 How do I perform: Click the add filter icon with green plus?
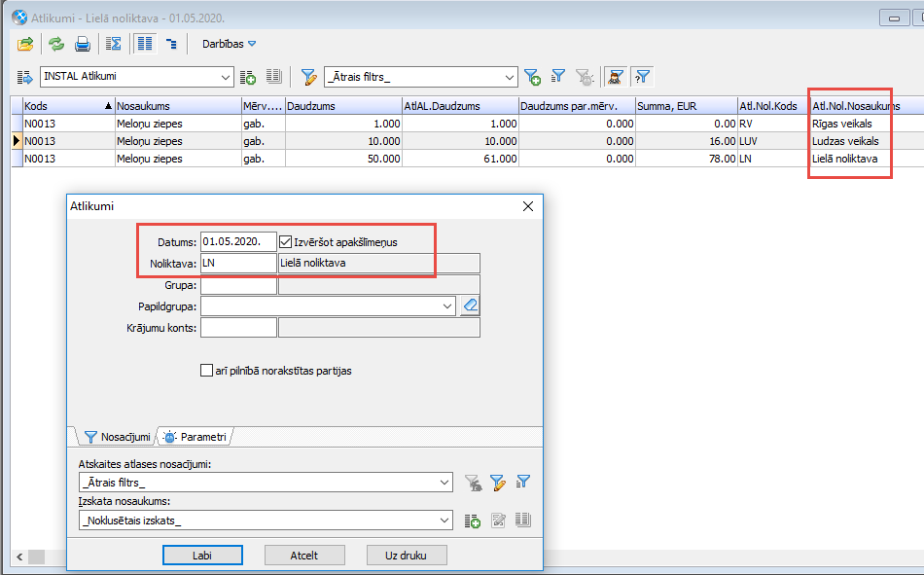point(532,77)
